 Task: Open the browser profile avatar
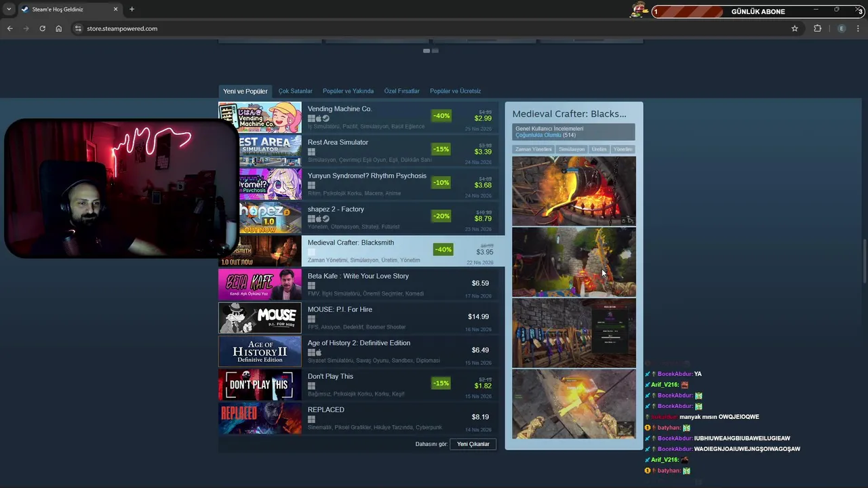coord(842,28)
